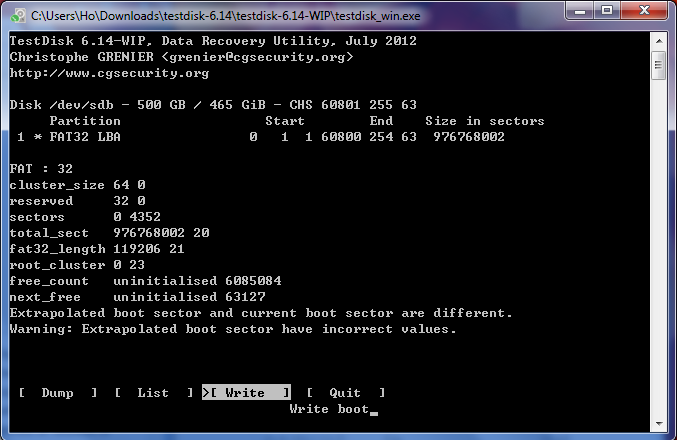The width and height of the screenshot is (677, 440).
Task: Click the scrollbar up arrow
Action: click(x=659, y=41)
